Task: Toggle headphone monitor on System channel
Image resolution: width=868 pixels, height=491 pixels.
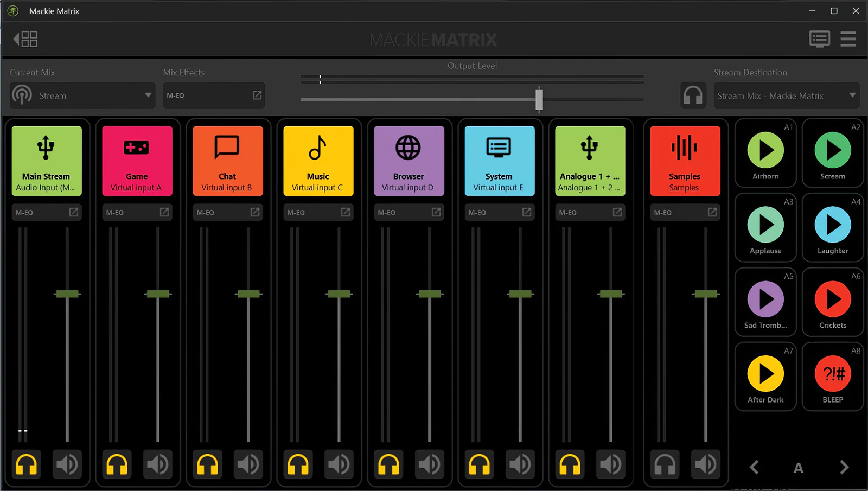Action: tap(479, 464)
